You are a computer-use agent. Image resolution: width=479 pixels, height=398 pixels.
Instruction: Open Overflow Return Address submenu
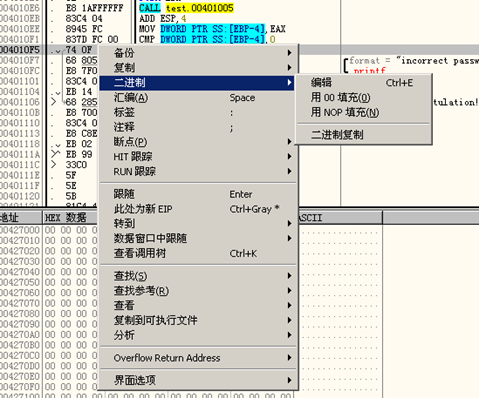coord(197,358)
